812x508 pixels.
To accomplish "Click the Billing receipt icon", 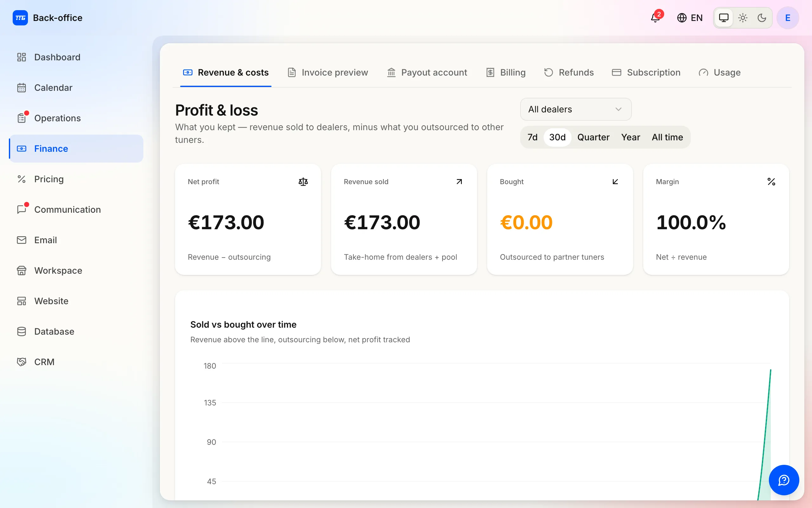I will tap(490, 72).
